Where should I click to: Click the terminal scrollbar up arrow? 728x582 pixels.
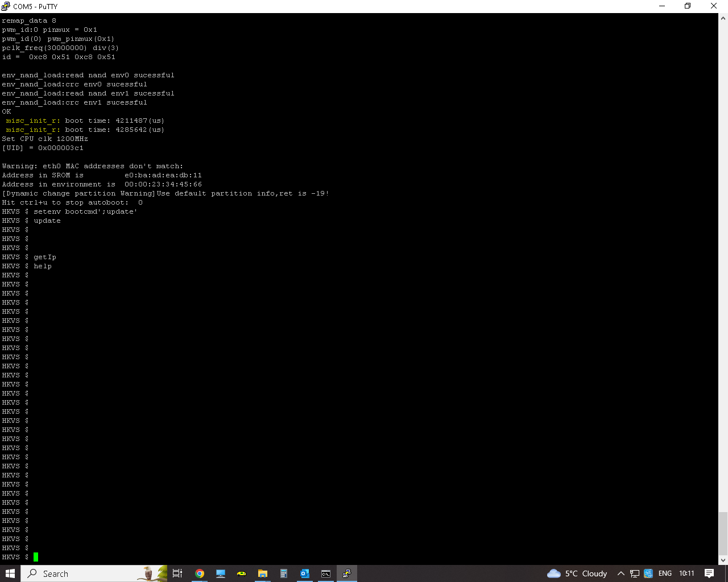pos(723,18)
